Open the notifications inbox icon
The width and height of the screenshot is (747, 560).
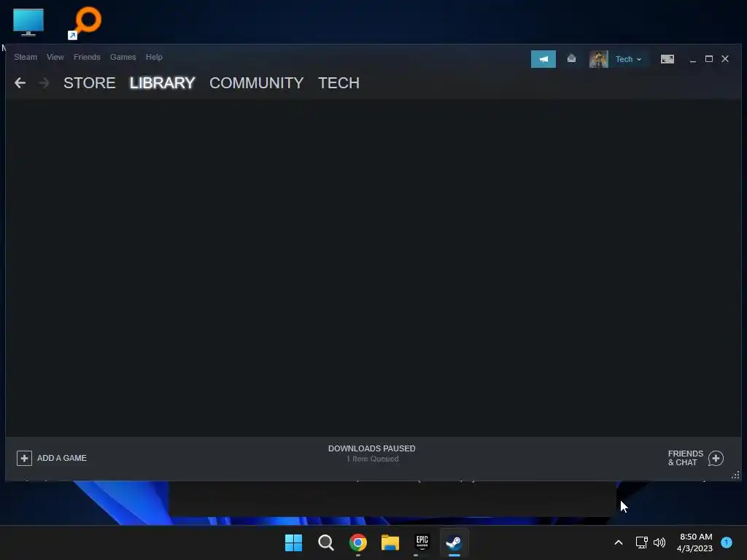(x=571, y=58)
